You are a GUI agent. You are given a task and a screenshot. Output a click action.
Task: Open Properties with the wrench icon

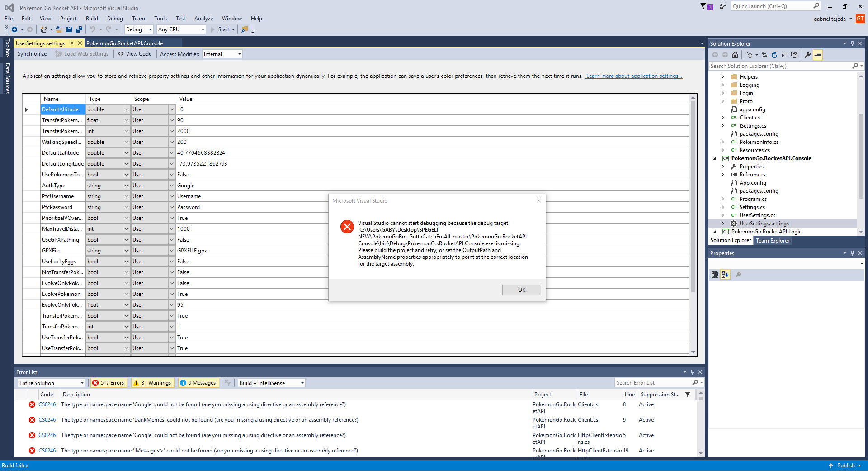807,55
